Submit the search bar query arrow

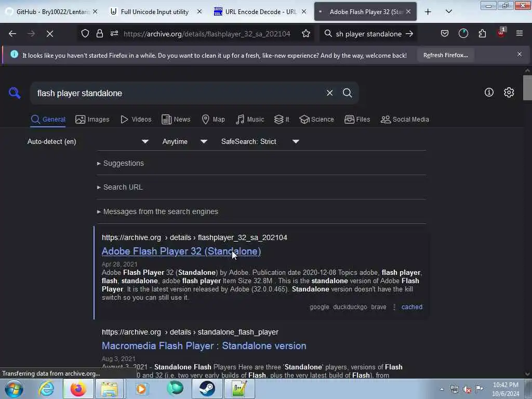point(409,34)
